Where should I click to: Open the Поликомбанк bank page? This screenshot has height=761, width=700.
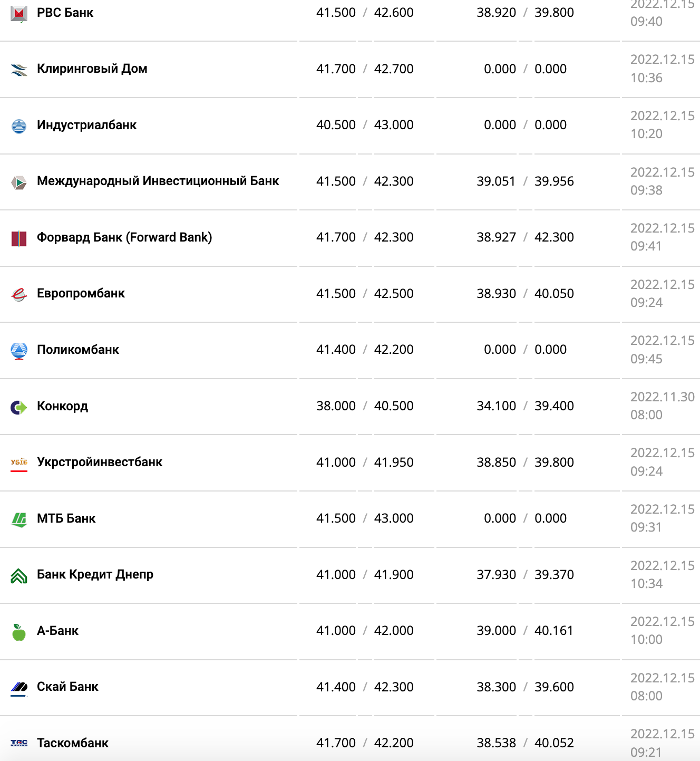(78, 350)
